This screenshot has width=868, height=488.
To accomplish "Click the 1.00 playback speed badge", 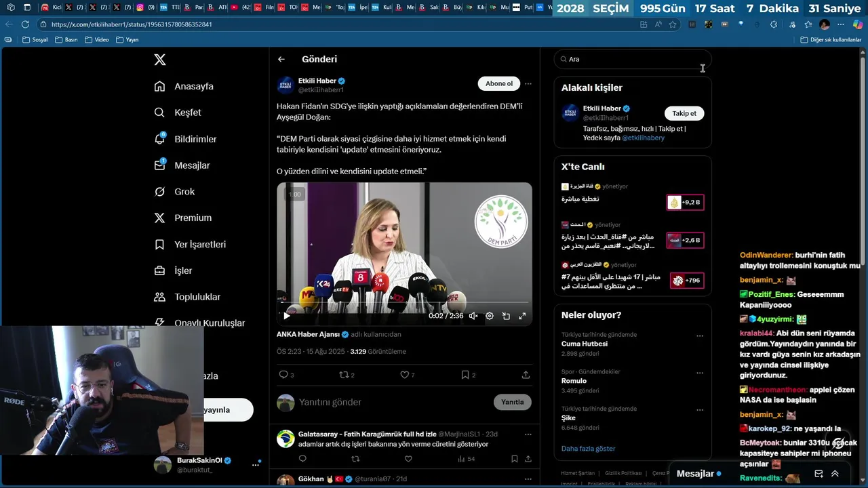I will (294, 195).
